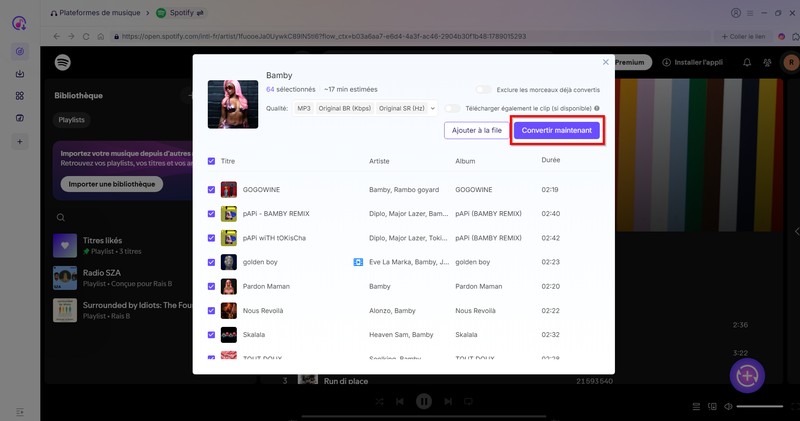
Task: Open the friends activity icon
Action: 767,62
